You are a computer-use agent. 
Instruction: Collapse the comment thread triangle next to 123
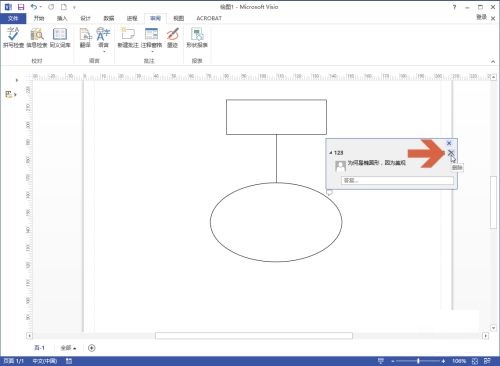pyautogui.click(x=331, y=153)
